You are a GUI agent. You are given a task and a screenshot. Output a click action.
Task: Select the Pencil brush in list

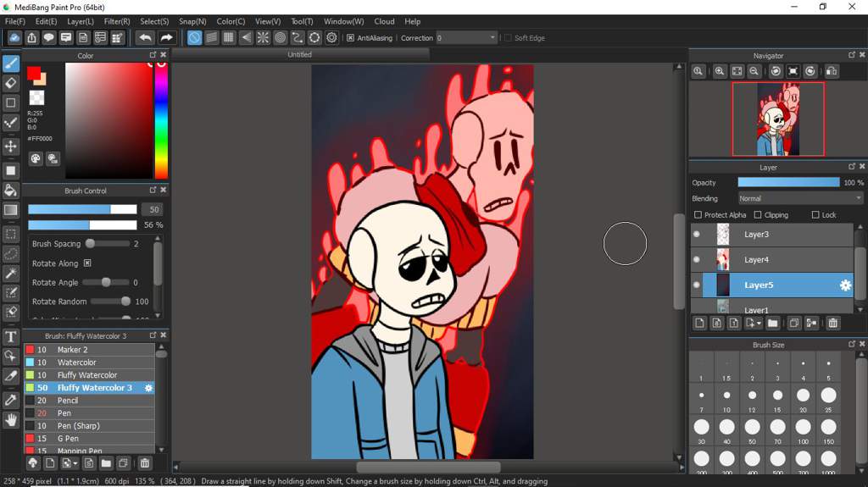coord(90,401)
